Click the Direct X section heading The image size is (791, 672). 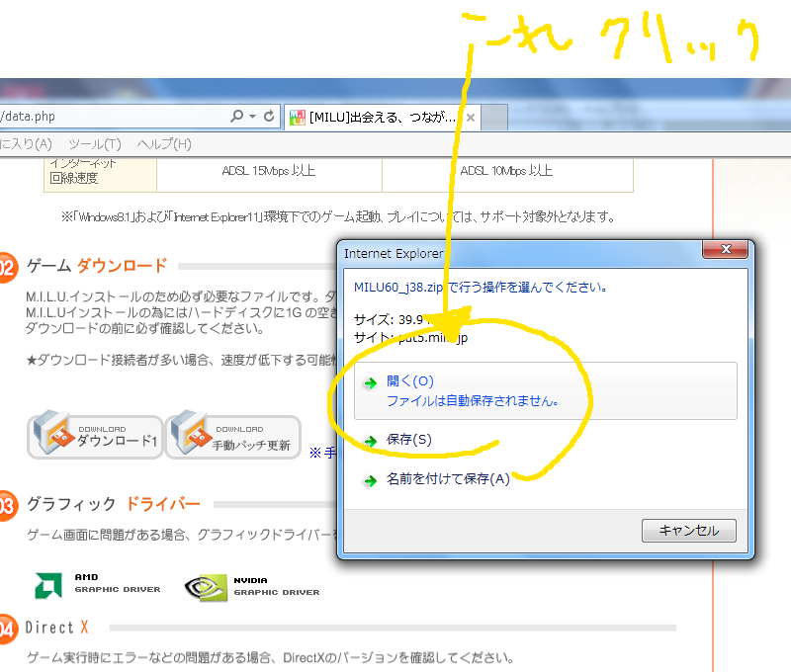(x=57, y=628)
